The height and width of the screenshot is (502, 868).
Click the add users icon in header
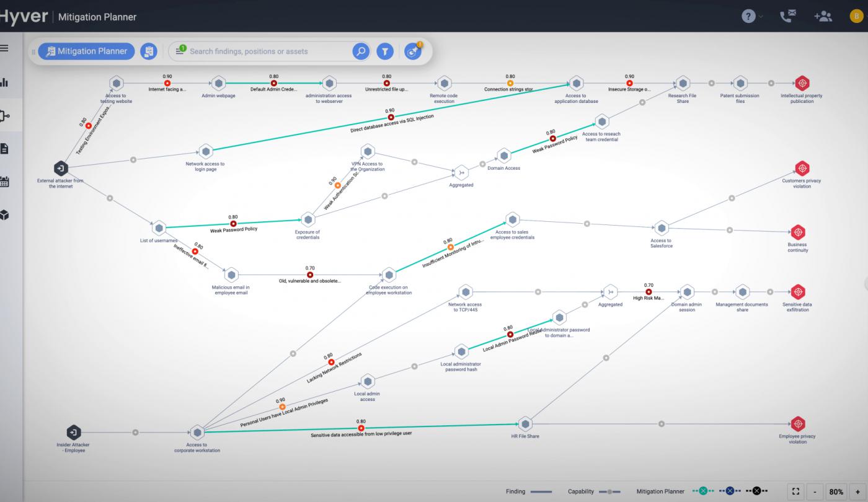(x=823, y=17)
